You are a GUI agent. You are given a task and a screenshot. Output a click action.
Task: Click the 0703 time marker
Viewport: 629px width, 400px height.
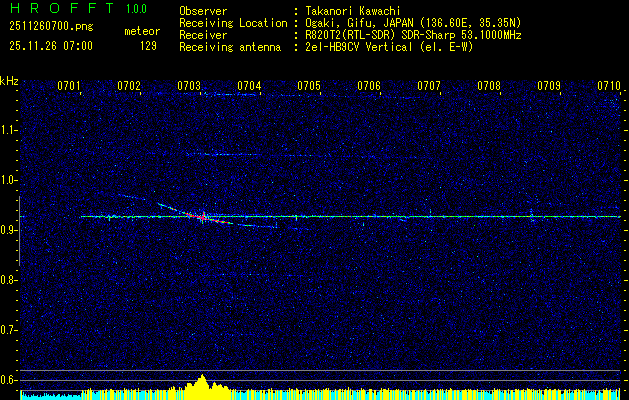coord(189,86)
